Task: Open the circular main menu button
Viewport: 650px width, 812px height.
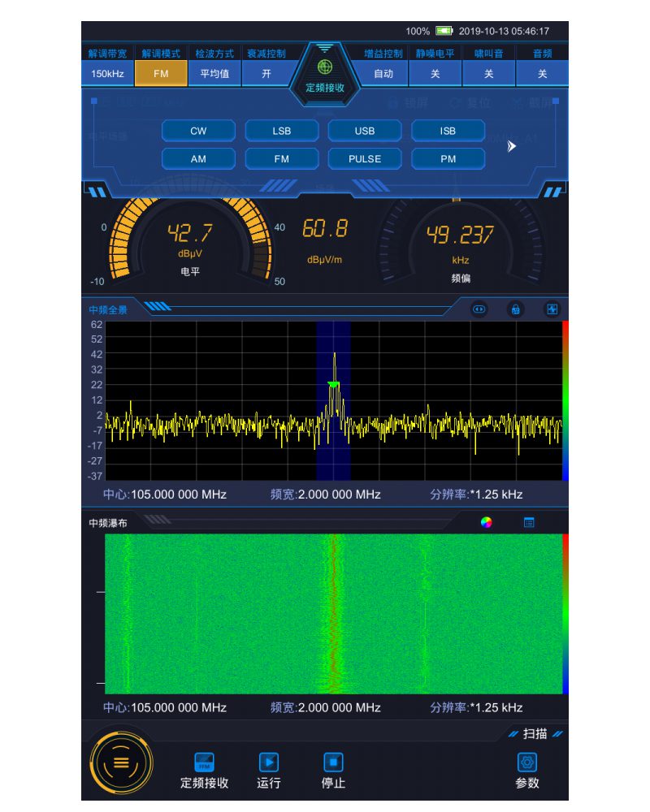Action: pos(121,763)
